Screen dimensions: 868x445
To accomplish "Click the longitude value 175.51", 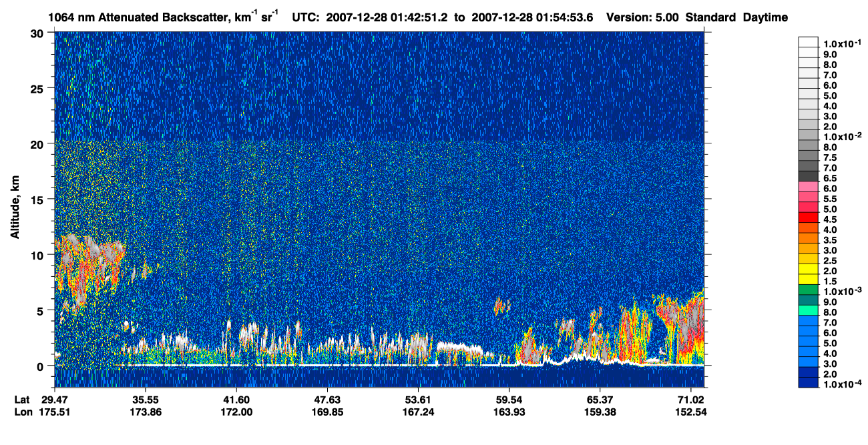I will point(54,412).
